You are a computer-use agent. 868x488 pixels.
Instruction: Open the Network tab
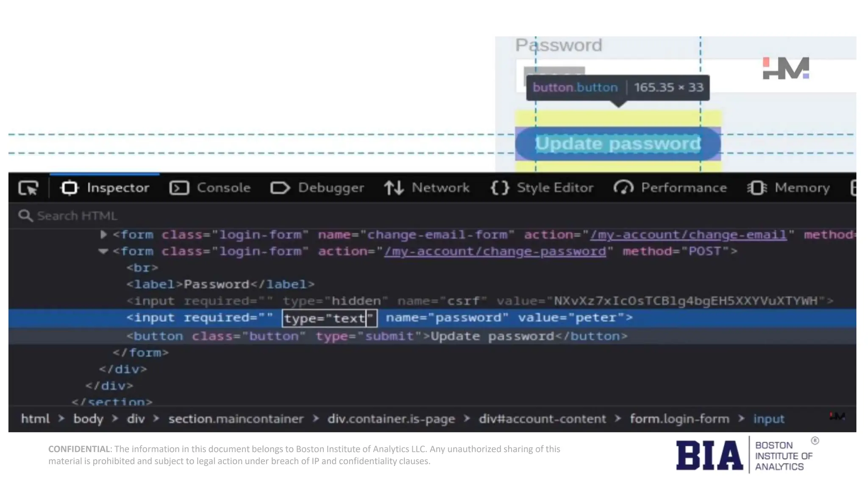(x=440, y=188)
